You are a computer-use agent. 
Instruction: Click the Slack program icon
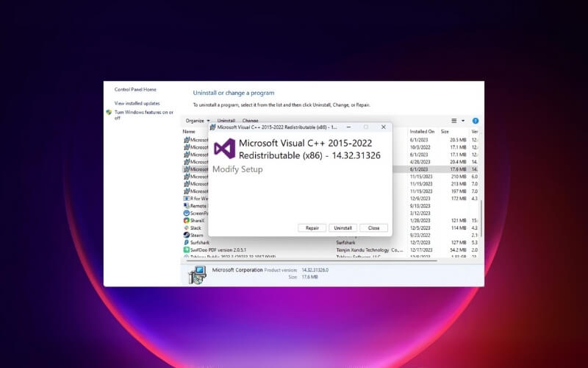tap(187, 227)
